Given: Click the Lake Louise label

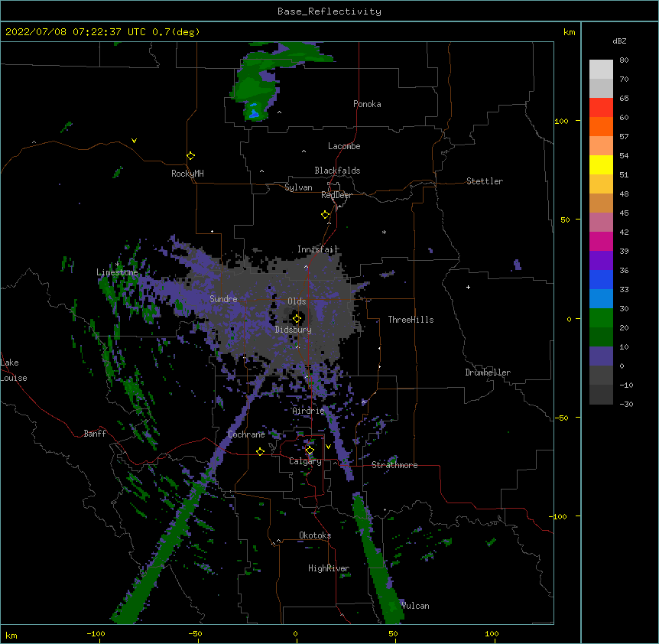Looking at the screenshot, I should tap(14, 370).
